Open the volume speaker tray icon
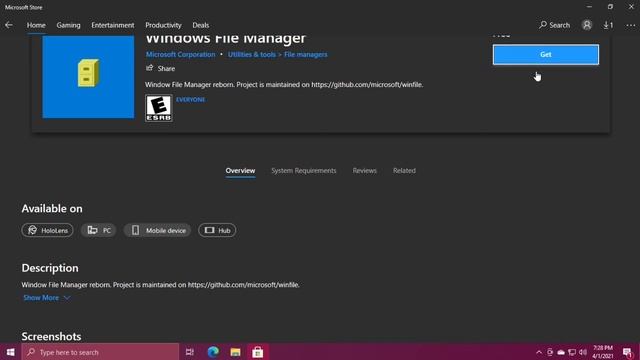Screen dimensions: 640x360 (583, 352)
